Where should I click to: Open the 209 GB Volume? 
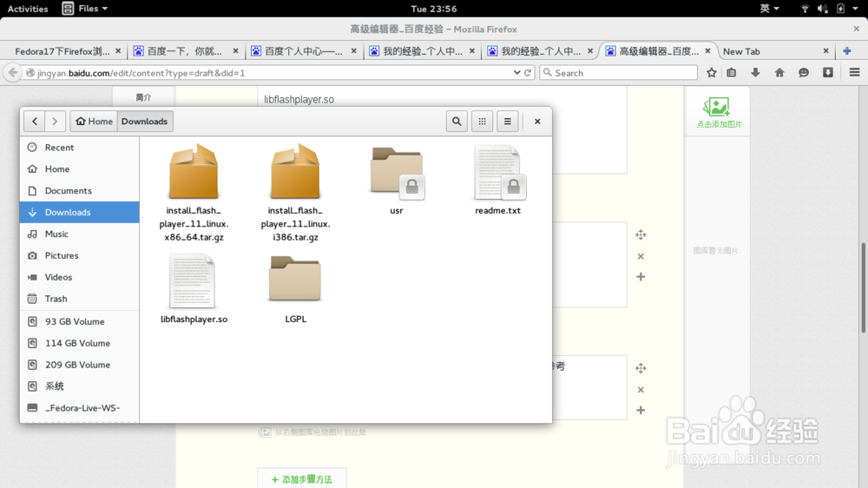pos(80,365)
